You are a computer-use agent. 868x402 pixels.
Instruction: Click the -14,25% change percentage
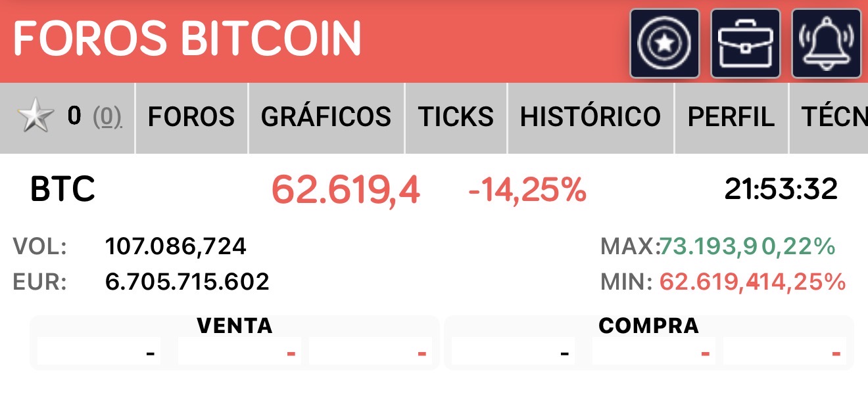[x=527, y=190]
